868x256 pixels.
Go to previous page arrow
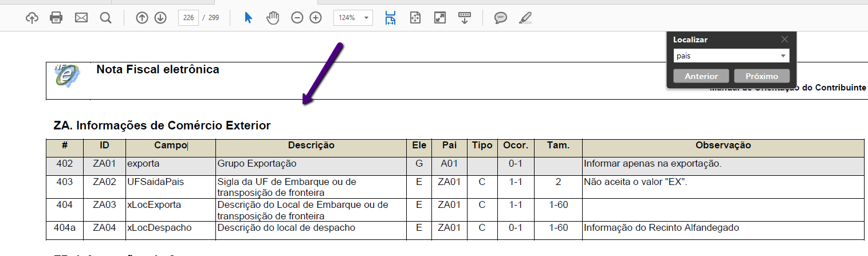142,18
